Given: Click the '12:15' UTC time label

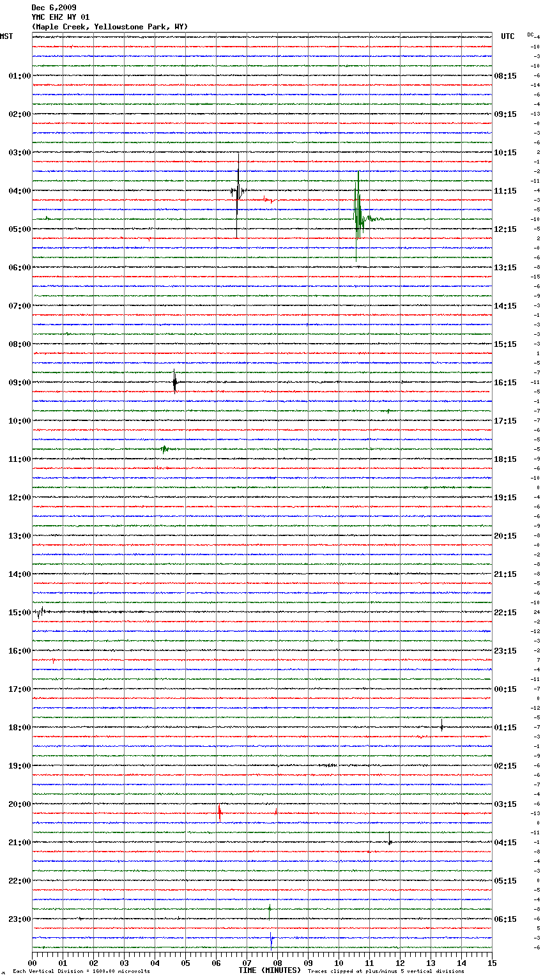Looking at the screenshot, I should pos(505,229).
